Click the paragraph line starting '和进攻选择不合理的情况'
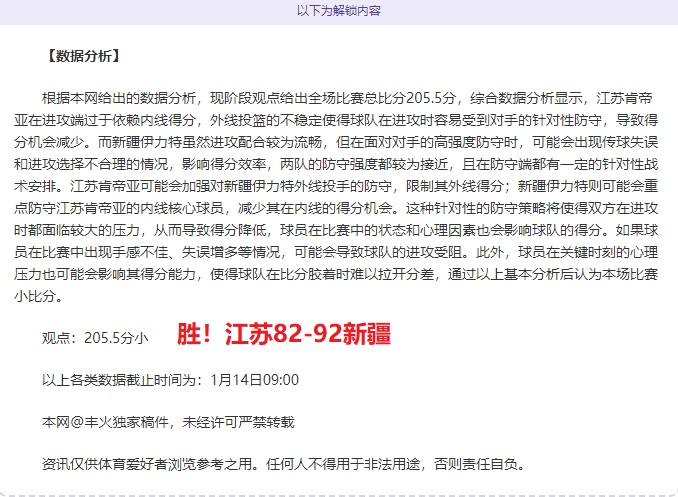678x497 pixels. tap(336, 164)
